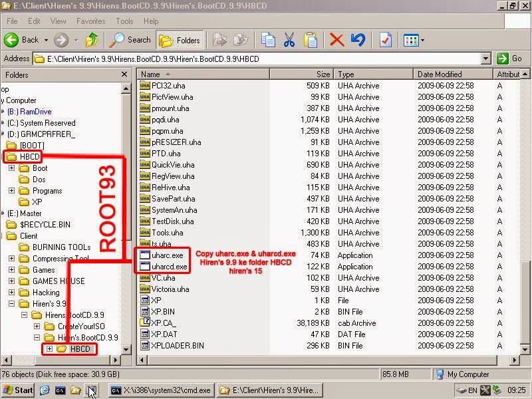
Task: Click the Paste clipboard icon
Action: point(311,40)
